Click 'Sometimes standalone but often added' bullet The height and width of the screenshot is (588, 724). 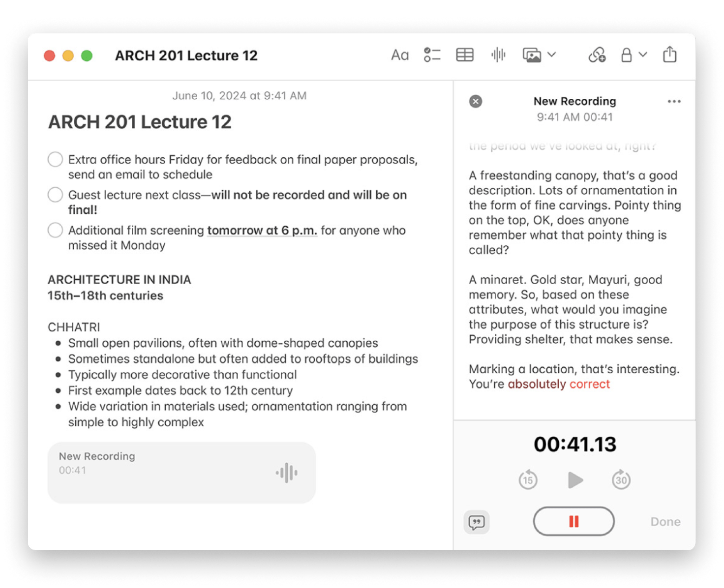[243, 359]
